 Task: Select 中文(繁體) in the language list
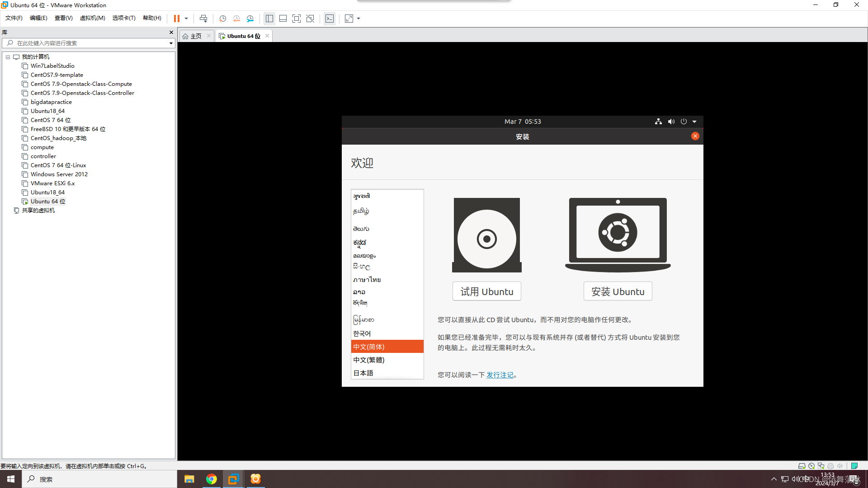pos(387,360)
